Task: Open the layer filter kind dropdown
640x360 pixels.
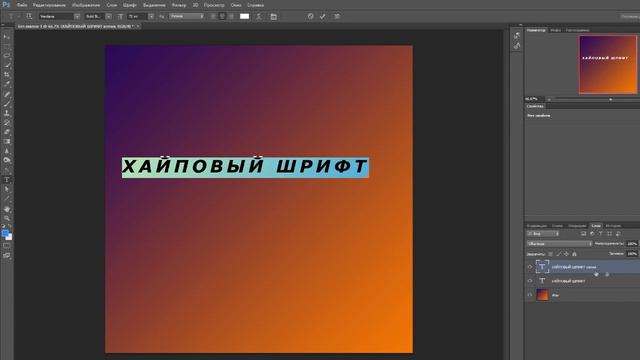Action: pyautogui.click(x=543, y=234)
